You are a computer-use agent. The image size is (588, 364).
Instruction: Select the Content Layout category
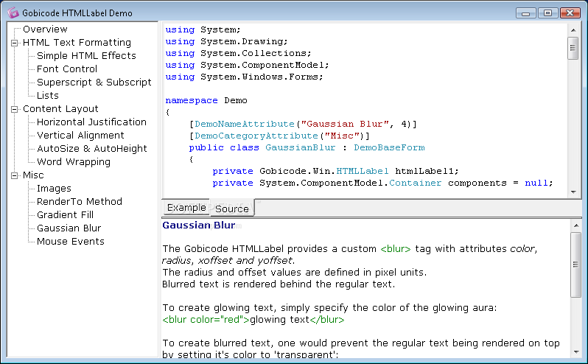click(x=60, y=109)
